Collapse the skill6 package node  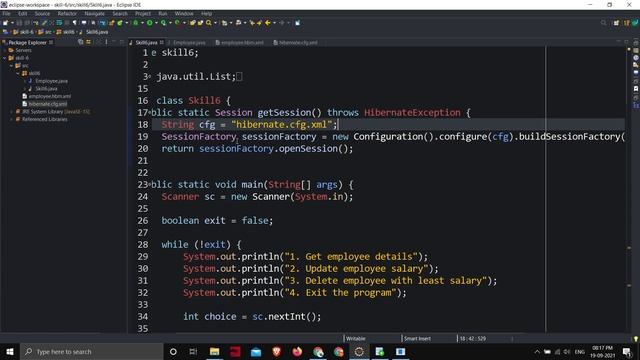point(18,73)
